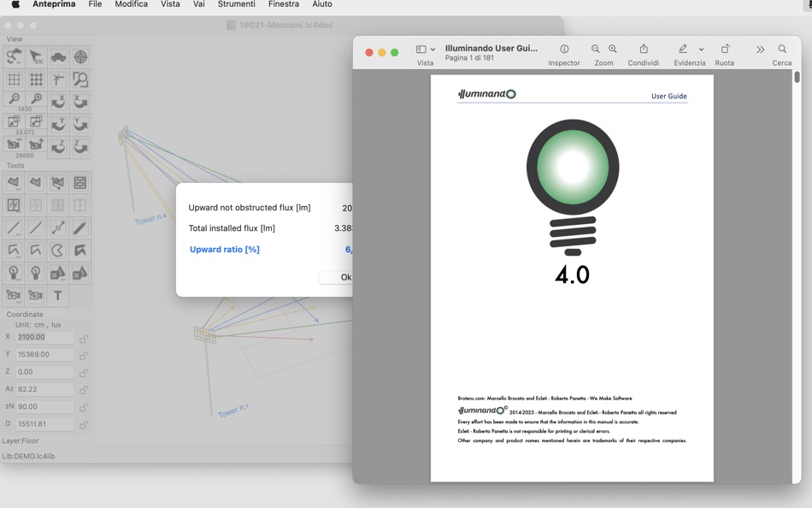Toggle the line grid display
Image resolution: width=812 pixels, height=508 pixels.
[14, 79]
